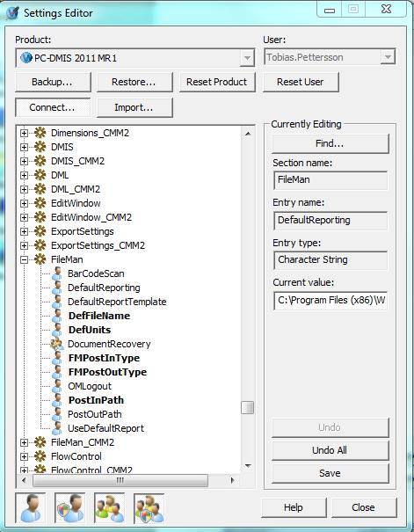Expand the DMIS_CMM2 tree node
Screen dimensions: 414x532
point(24,161)
